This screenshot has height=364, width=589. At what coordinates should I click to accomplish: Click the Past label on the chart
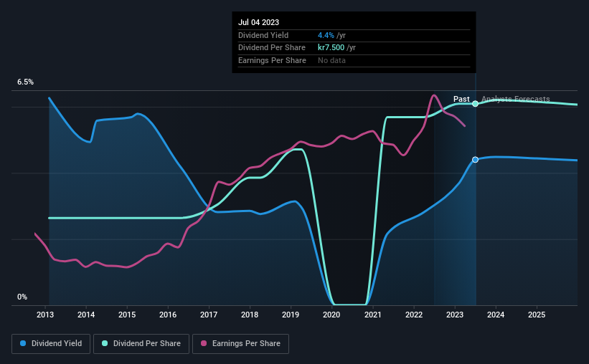coord(461,99)
